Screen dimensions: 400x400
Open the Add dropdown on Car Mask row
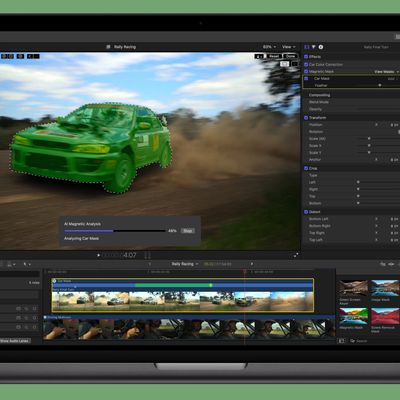[x=393, y=79]
